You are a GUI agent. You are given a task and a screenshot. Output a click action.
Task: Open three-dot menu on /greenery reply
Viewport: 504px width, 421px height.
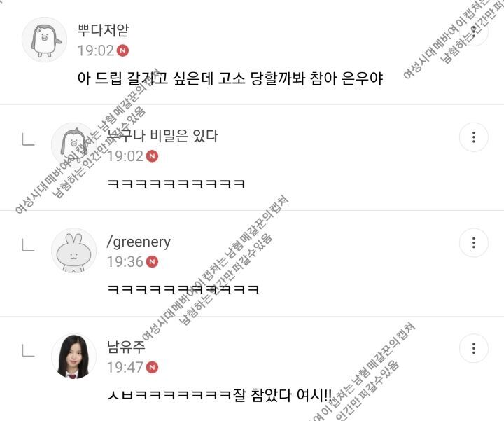tap(474, 243)
